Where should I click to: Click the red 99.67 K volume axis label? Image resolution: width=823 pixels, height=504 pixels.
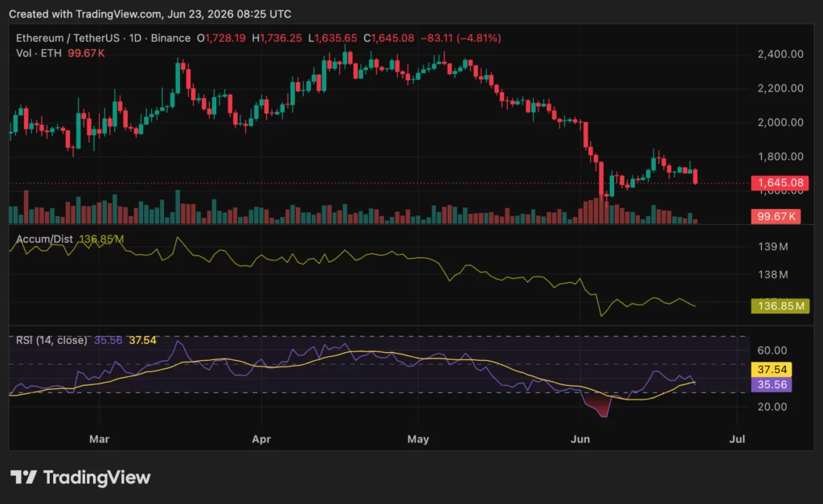[776, 216]
